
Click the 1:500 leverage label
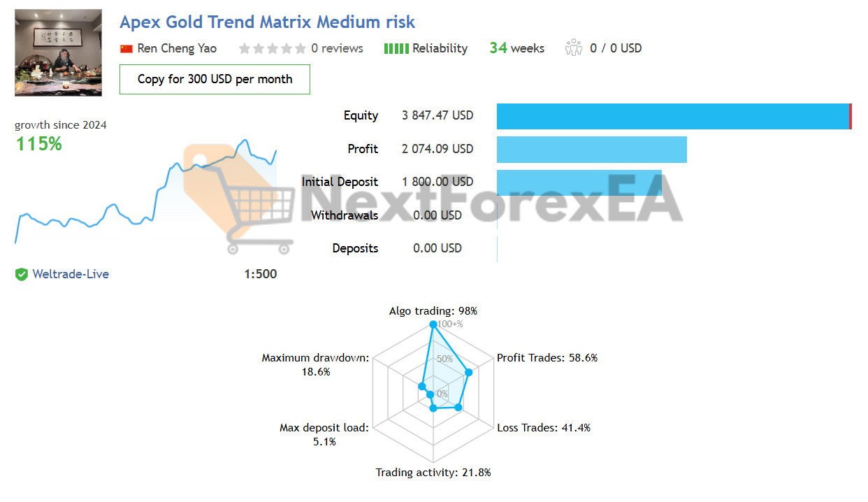click(261, 274)
